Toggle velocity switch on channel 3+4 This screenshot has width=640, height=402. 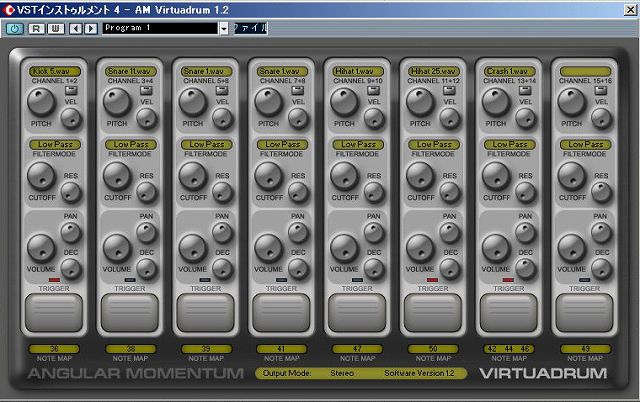pos(147,90)
